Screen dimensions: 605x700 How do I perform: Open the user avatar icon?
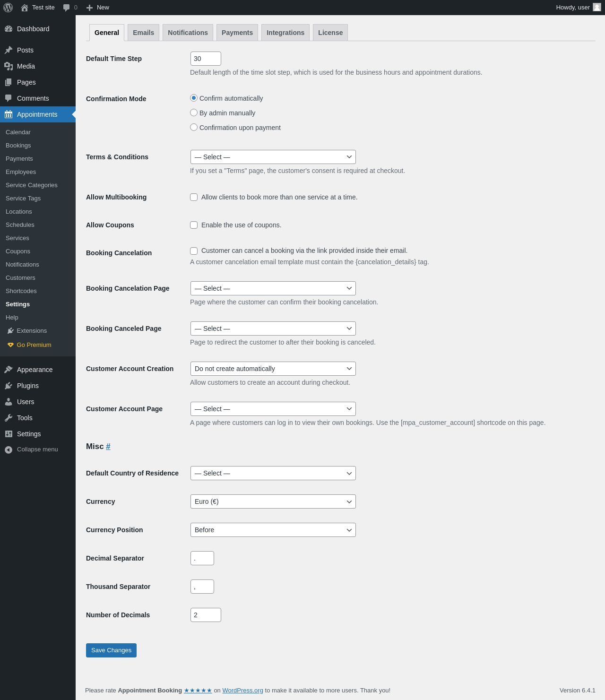[597, 7]
